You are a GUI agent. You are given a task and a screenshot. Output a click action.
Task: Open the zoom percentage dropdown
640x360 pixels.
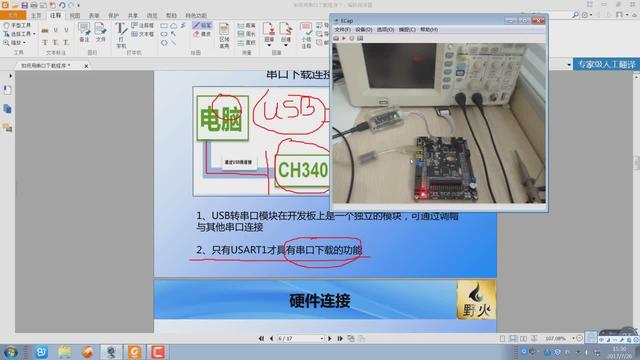point(573,338)
